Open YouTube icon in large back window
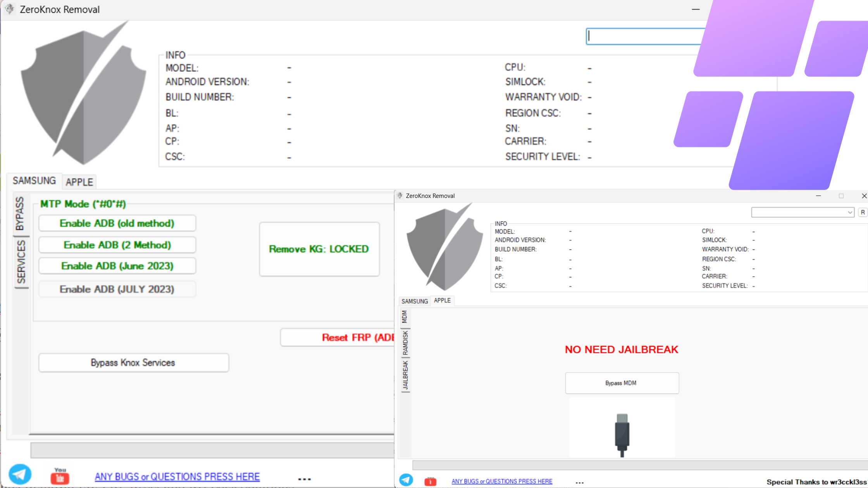The image size is (868, 488). [x=60, y=476]
